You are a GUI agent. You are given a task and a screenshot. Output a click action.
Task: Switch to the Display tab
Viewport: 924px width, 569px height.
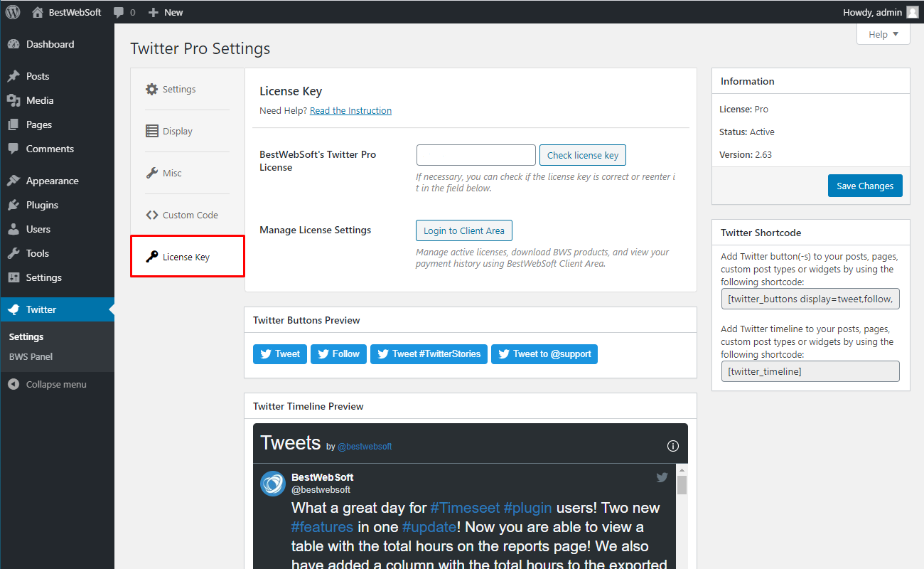[187, 131]
